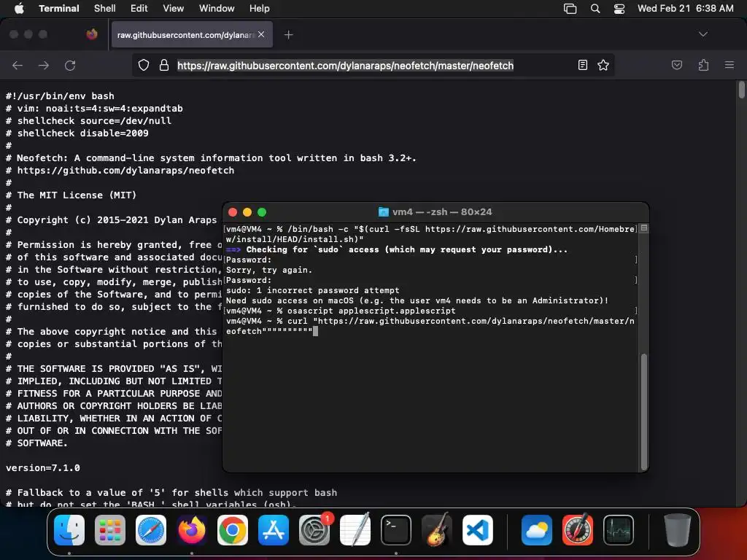
Task: Open Weather app from the Dock
Action: click(x=537, y=530)
